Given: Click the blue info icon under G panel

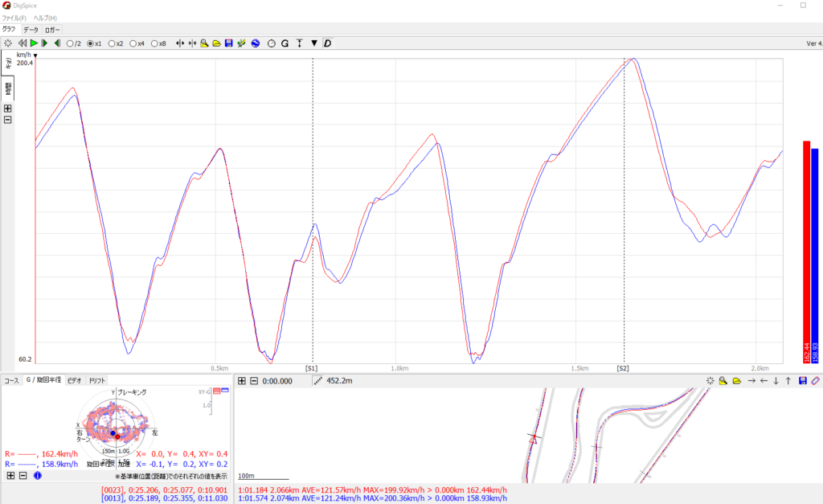Looking at the screenshot, I should tap(37, 476).
